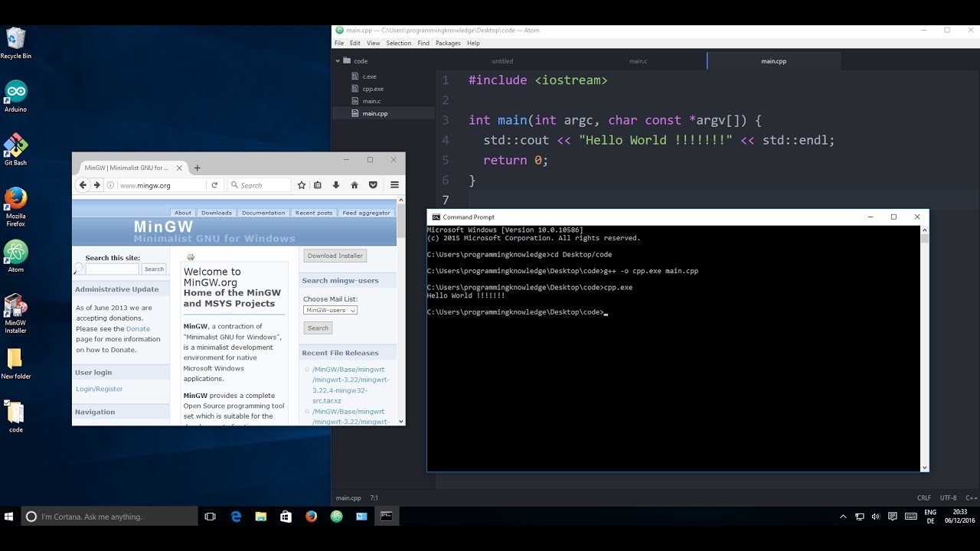980x551 pixels.
Task: Open Git Bash desktop shortcut
Action: click(15, 149)
